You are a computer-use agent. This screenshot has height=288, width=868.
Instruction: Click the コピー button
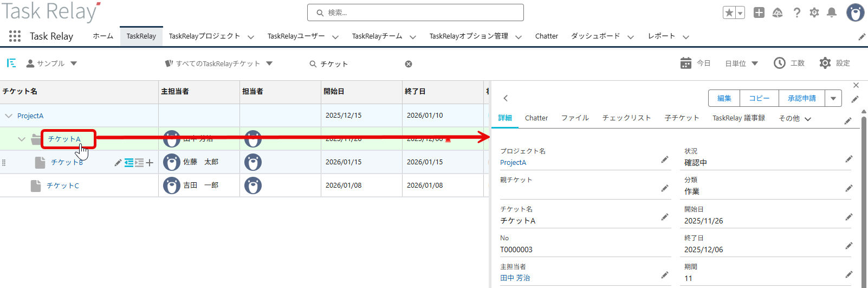[759, 98]
